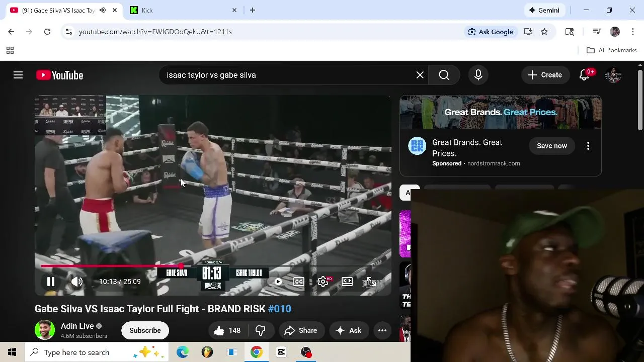Switch to theater mode

click(x=347, y=282)
